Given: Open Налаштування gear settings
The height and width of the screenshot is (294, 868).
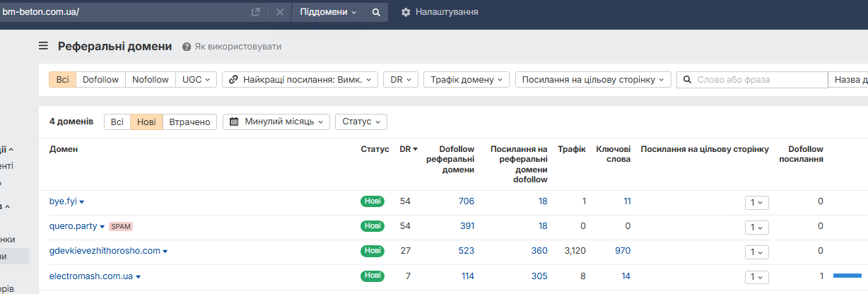Looking at the screenshot, I should click(406, 12).
